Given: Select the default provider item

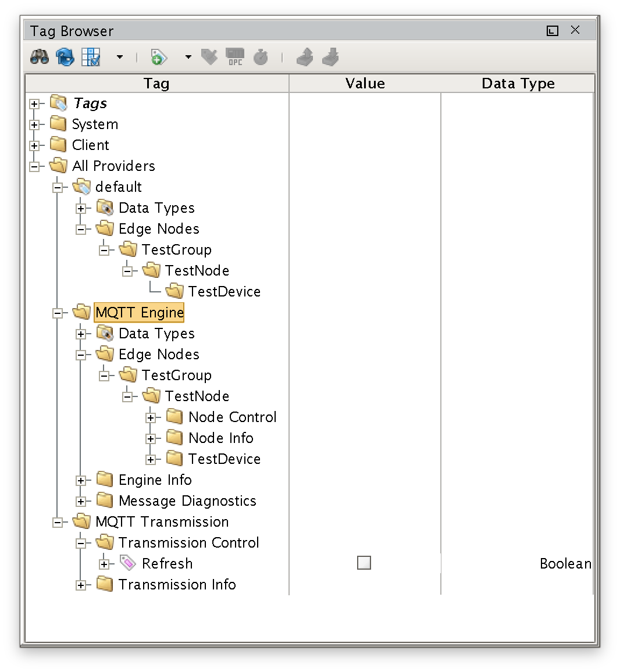Looking at the screenshot, I should (118, 187).
